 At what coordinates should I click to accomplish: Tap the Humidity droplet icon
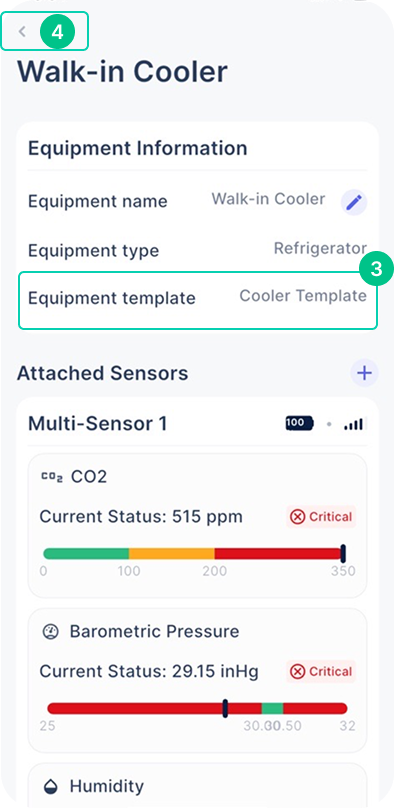50,786
